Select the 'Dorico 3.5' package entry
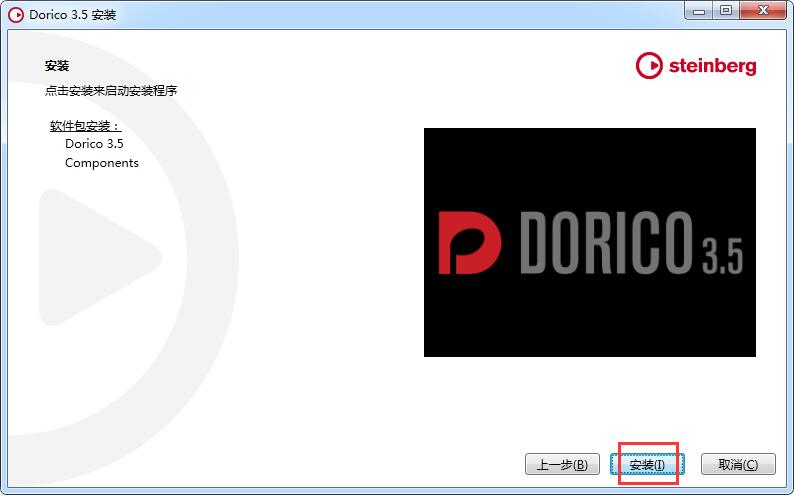The height and width of the screenshot is (495, 794). (x=94, y=144)
